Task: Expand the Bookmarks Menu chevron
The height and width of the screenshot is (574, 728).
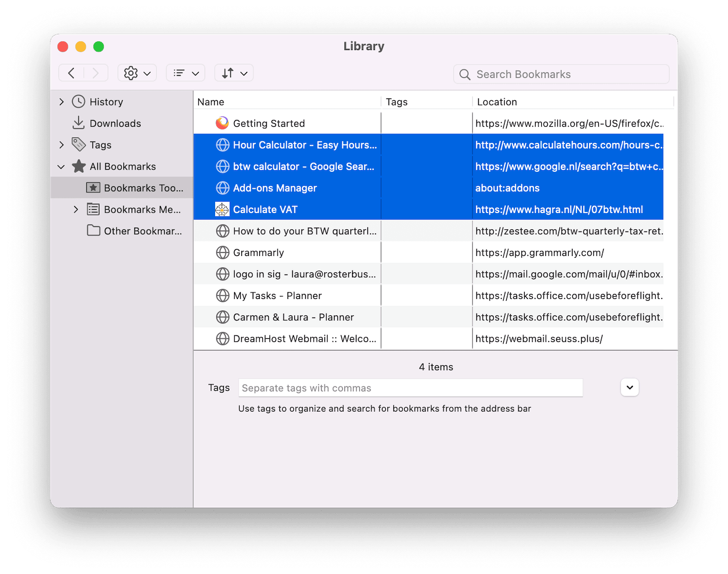Action: (x=76, y=209)
